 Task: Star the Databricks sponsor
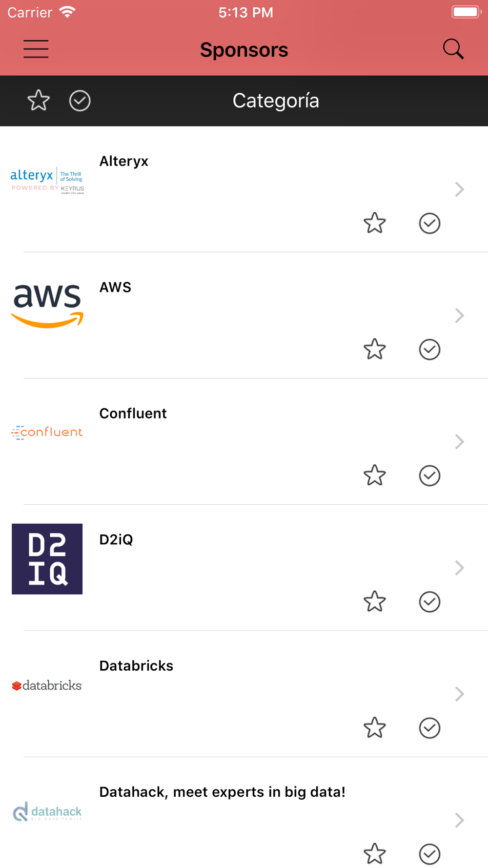pos(375,728)
